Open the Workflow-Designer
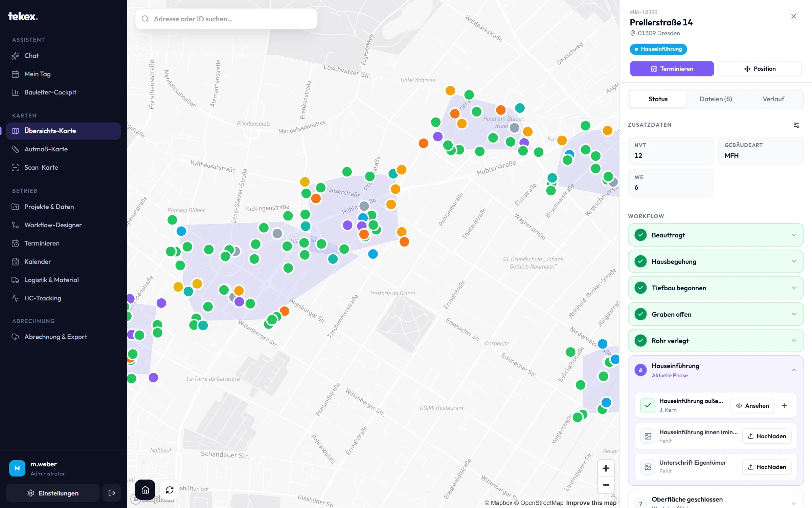 click(63, 225)
